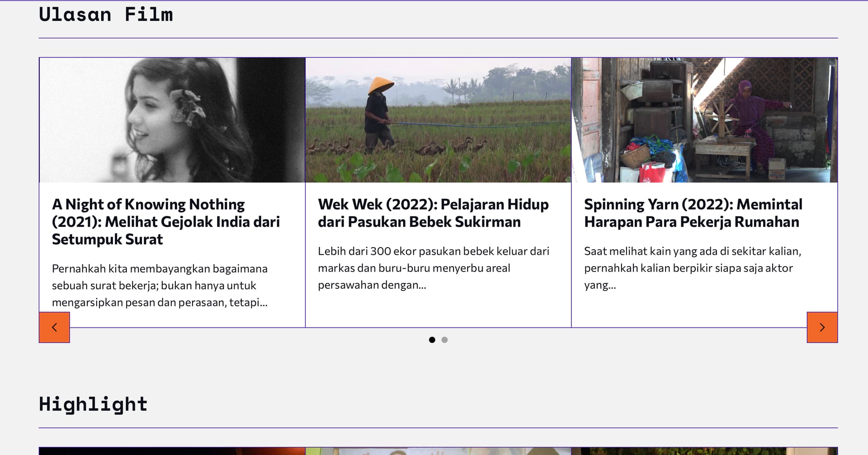Click excerpt starting 'Pernahkah kita membayangkan'
Image resolution: width=868 pixels, height=455 pixels.
coord(160,285)
